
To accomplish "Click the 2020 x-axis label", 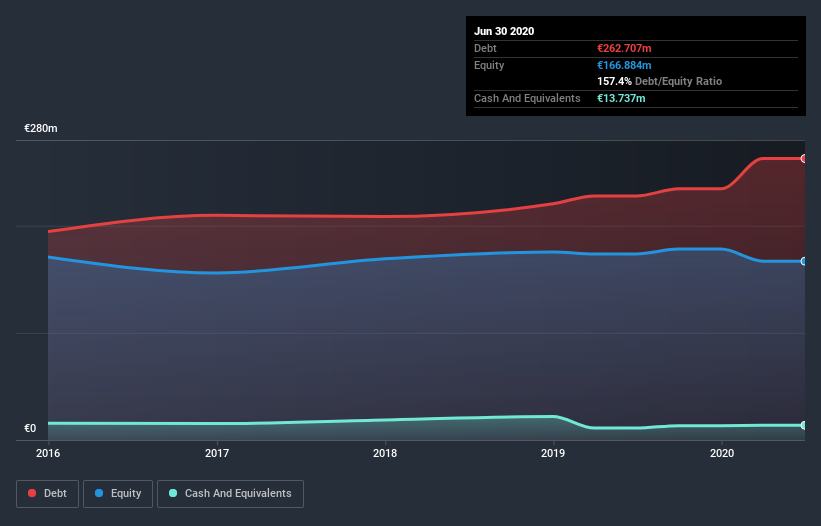I will [722, 453].
